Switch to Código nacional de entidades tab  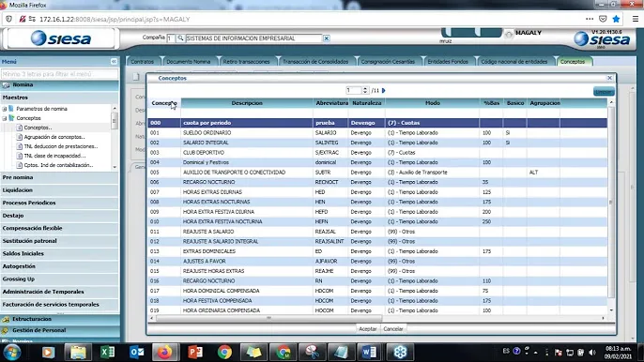[514, 62]
